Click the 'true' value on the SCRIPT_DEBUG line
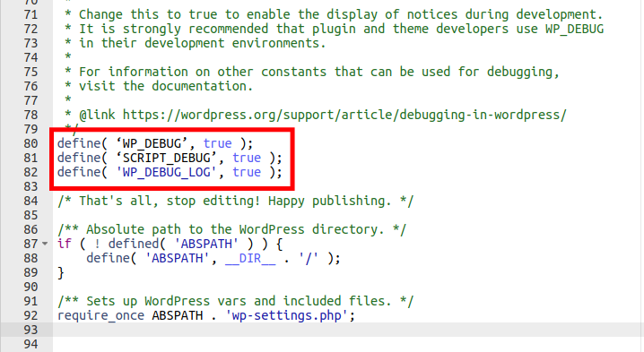Viewport: 644px width, 352px height. [247, 158]
